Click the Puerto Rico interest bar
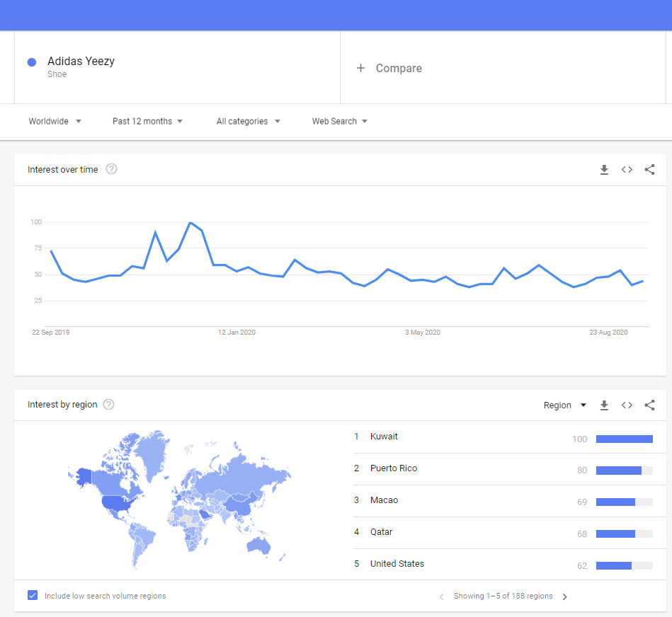This screenshot has width=672, height=617. 624,471
